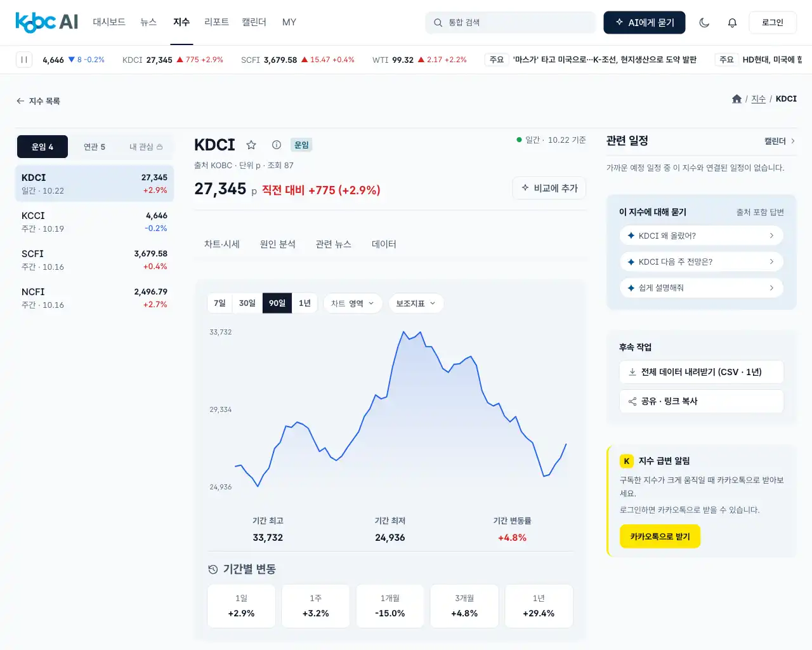Select the NCFI index row
The image size is (812, 650).
pyautogui.click(x=95, y=298)
